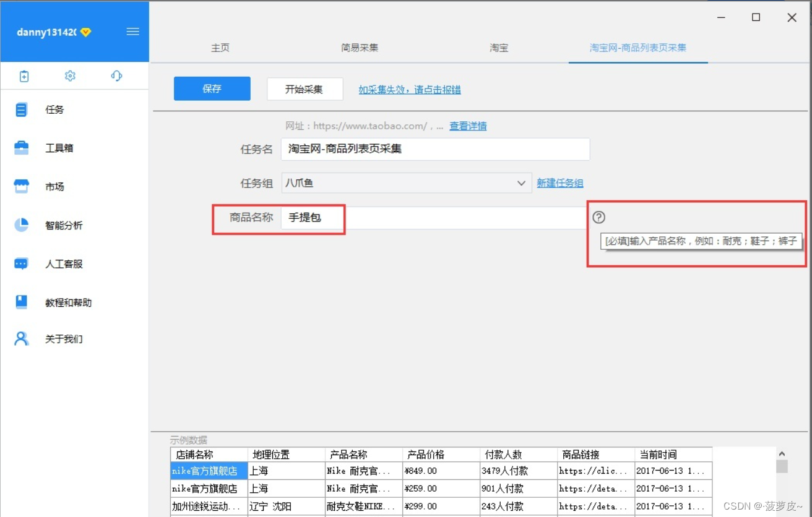Click the sample table scroll up arrow
Screen dimensions: 812x517
pos(782,454)
